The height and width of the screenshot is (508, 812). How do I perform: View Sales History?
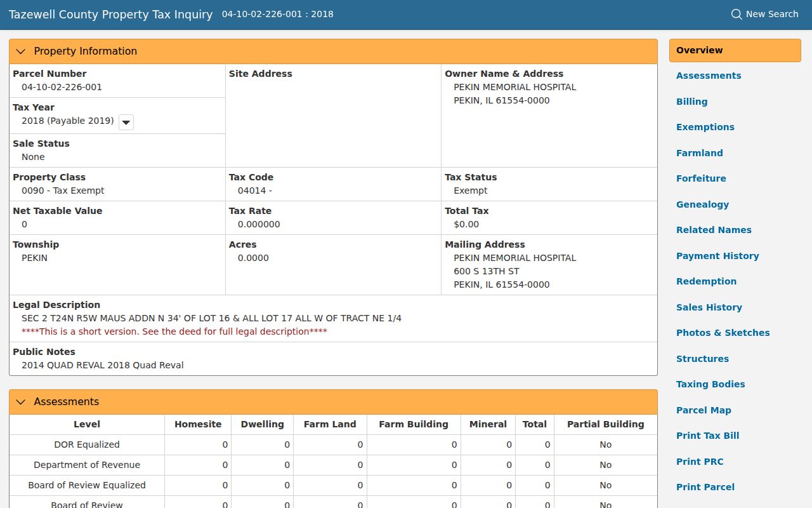709,307
